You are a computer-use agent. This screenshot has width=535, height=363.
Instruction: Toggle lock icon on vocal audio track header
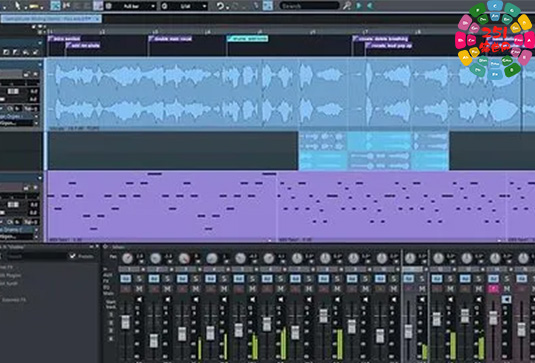pos(26,74)
